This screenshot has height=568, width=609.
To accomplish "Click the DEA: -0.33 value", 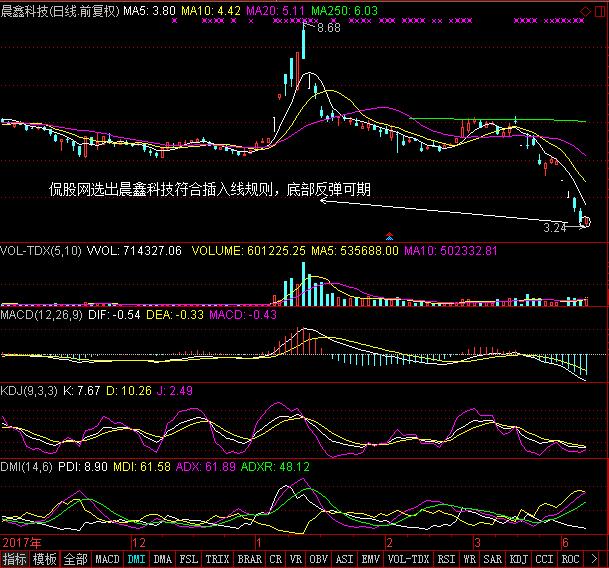I will coord(175,314).
